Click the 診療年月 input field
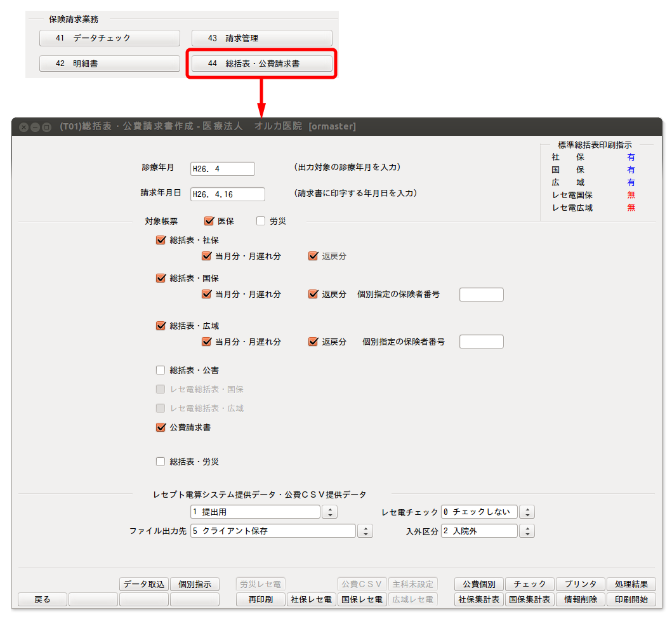The image size is (672, 619). click(x=223, y=169)
